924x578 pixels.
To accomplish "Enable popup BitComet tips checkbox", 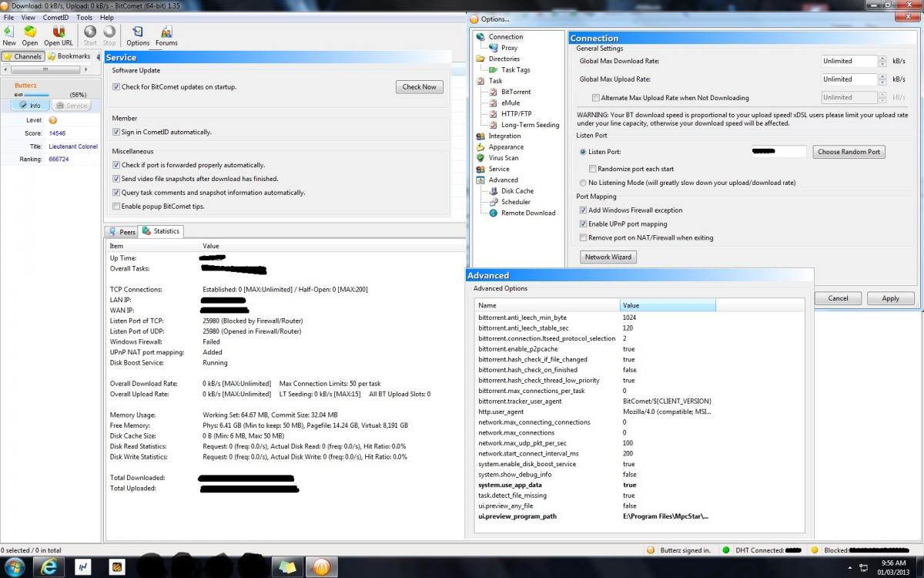I will pos(116,207).
